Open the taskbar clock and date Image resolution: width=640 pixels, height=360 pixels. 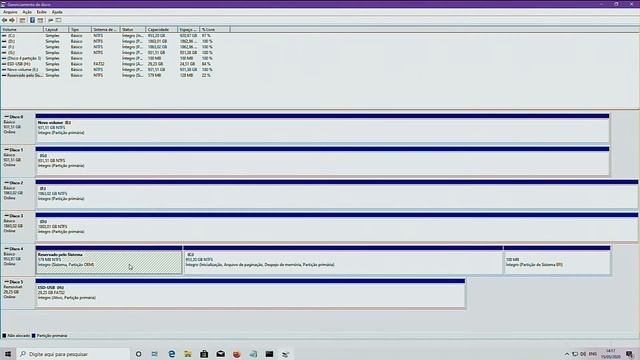[611, 354]
